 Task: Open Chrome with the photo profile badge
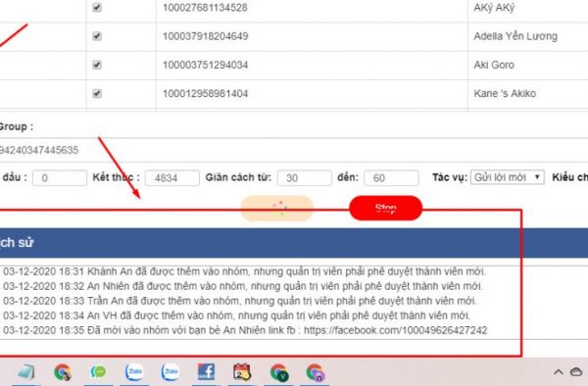[63, 372]
